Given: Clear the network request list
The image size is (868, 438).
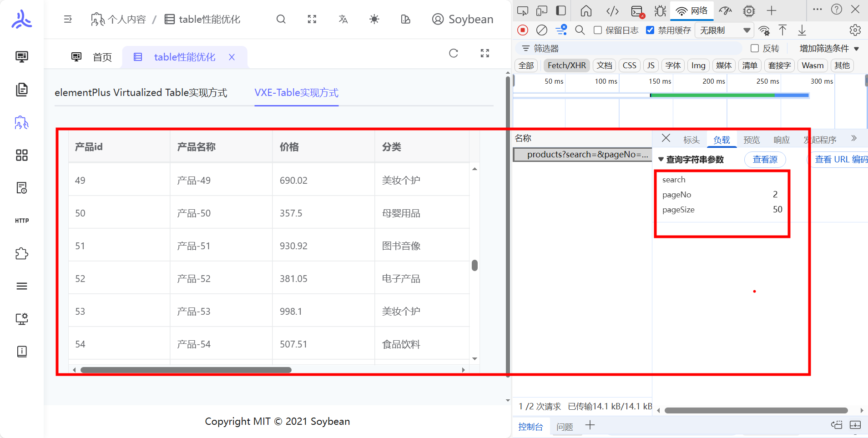Looking at the screenshot, I should (x=541, y=30).
